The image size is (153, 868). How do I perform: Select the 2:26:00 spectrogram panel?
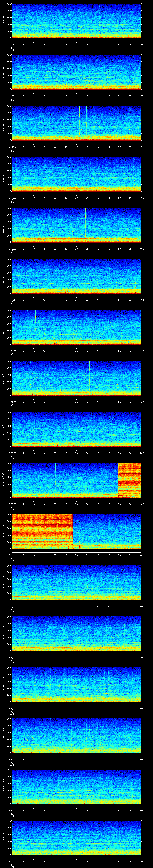[76, 633]
